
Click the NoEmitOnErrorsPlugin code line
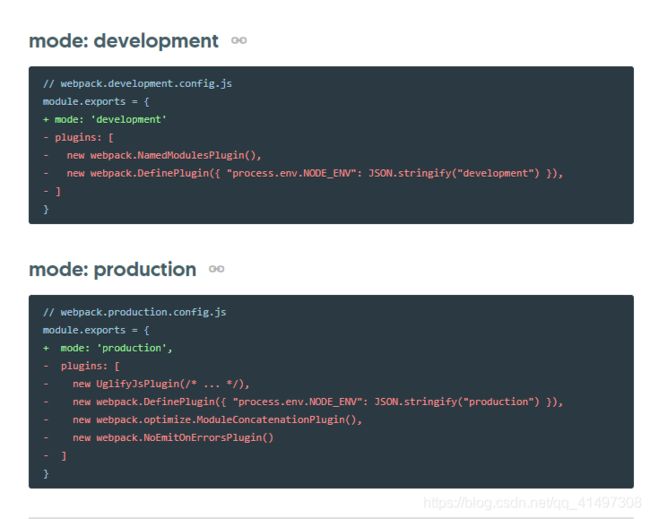pyautogui.click(x=158, y=438)
